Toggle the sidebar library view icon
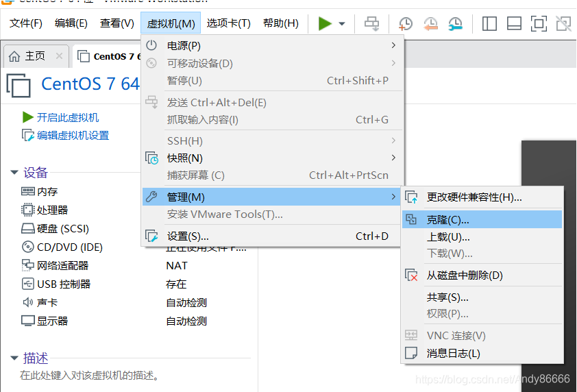Viewport: 577px width, 392px height. click(x=489, y=24)
